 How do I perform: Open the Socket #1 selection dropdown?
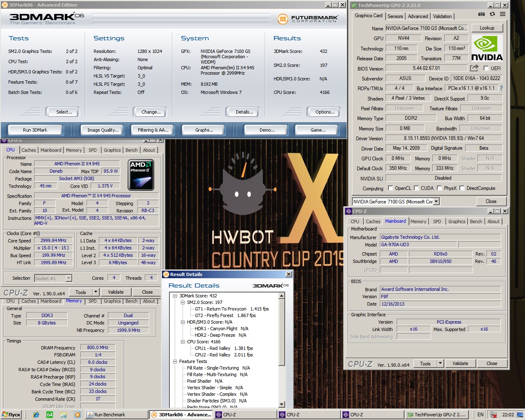pos(68,278)
